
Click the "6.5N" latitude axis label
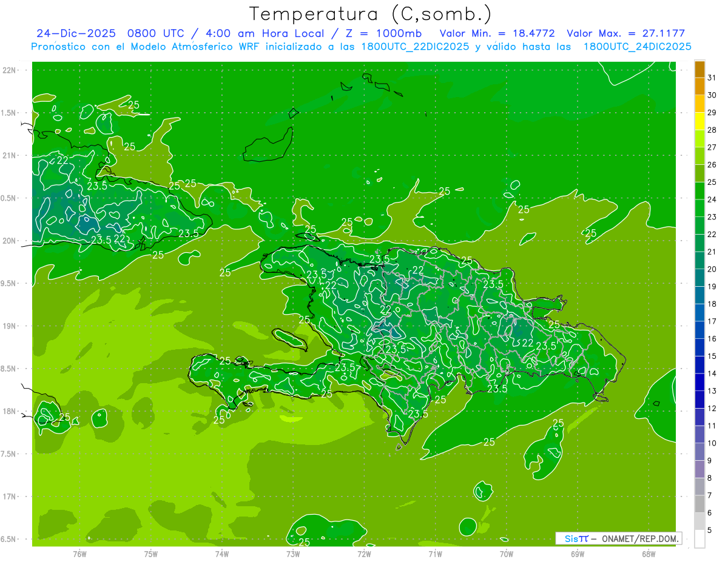click(x=10, y=539)
